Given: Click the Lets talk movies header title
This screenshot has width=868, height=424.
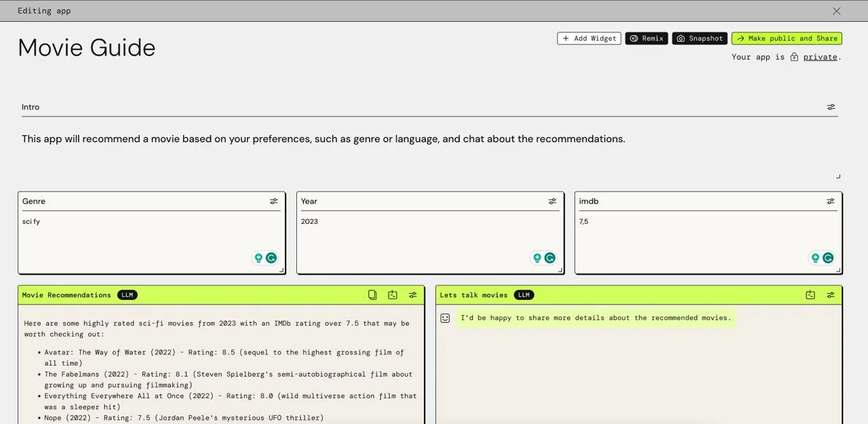Looking at the screenshot, I should pos(473,295).
